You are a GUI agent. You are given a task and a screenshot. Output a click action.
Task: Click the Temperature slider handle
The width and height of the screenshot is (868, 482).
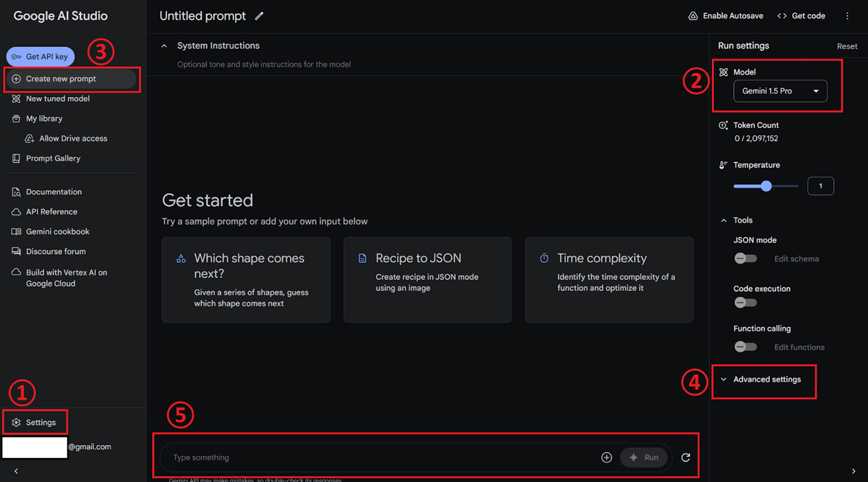767,186
